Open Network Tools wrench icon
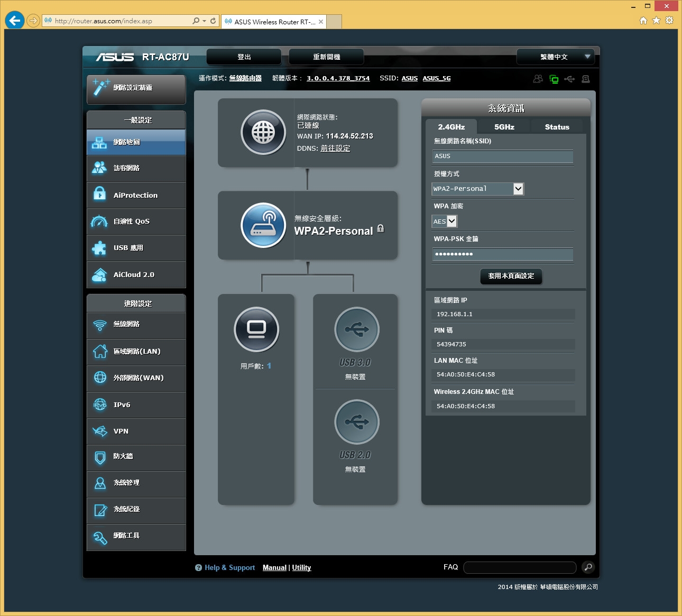Viewport: 682px width, 616px height. coord(100,537)
